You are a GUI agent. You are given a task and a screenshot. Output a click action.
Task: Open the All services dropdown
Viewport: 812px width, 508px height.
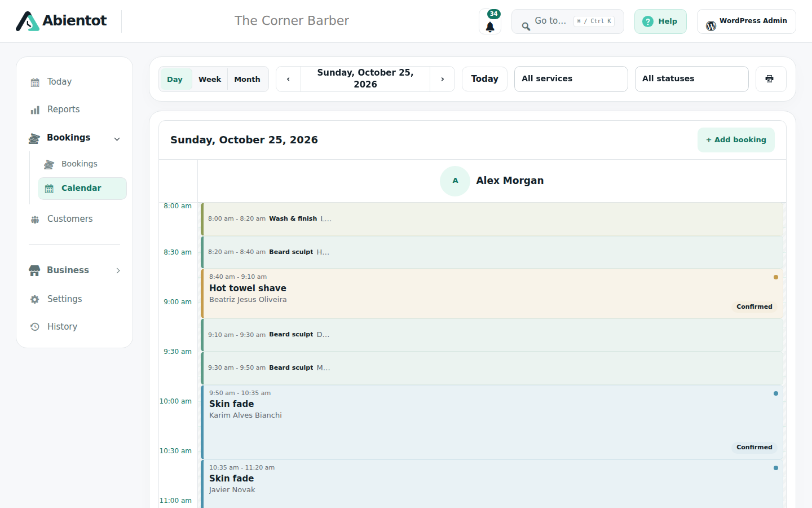tap(571, 79)
